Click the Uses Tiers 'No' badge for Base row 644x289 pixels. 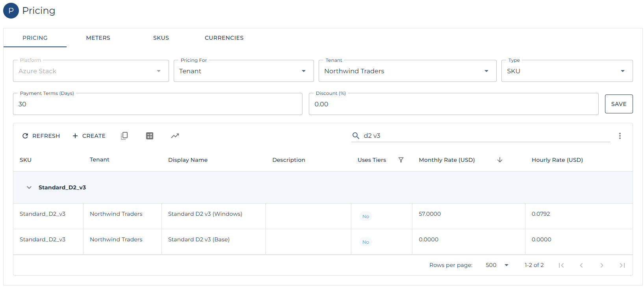(x=366, y=242)
